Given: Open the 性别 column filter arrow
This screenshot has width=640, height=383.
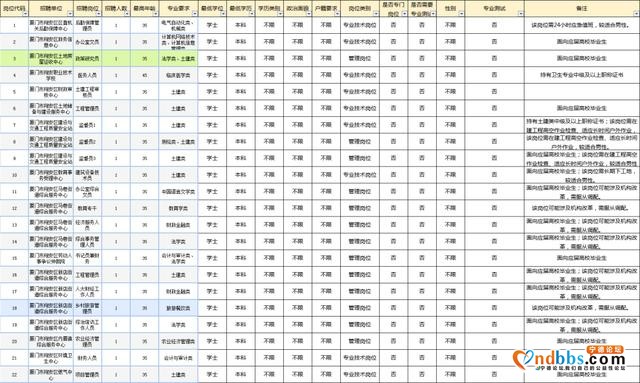Looking at the screenshot, I should [461, 14].
